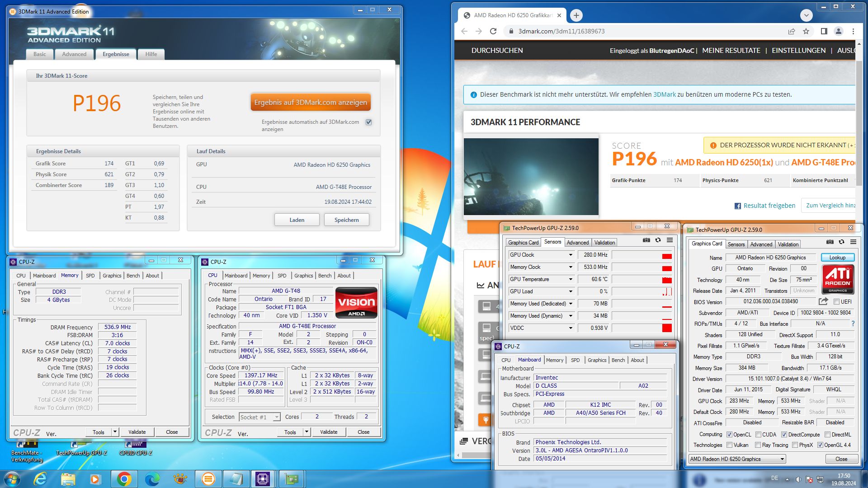Expand the GPU Load sensor dropdown
Viewport: 868px width, 488px height.
[x=571, y=291]
